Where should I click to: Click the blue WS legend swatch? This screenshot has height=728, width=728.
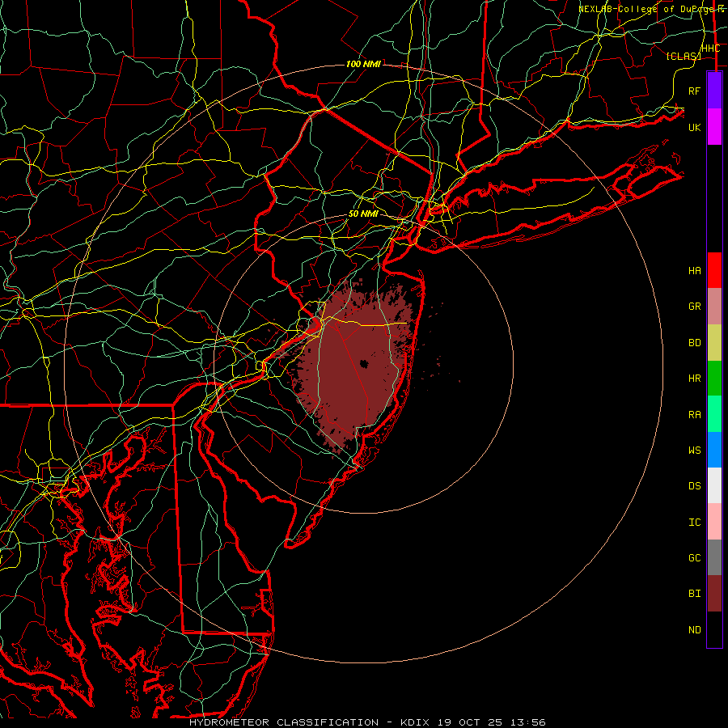tap(714, 450)
